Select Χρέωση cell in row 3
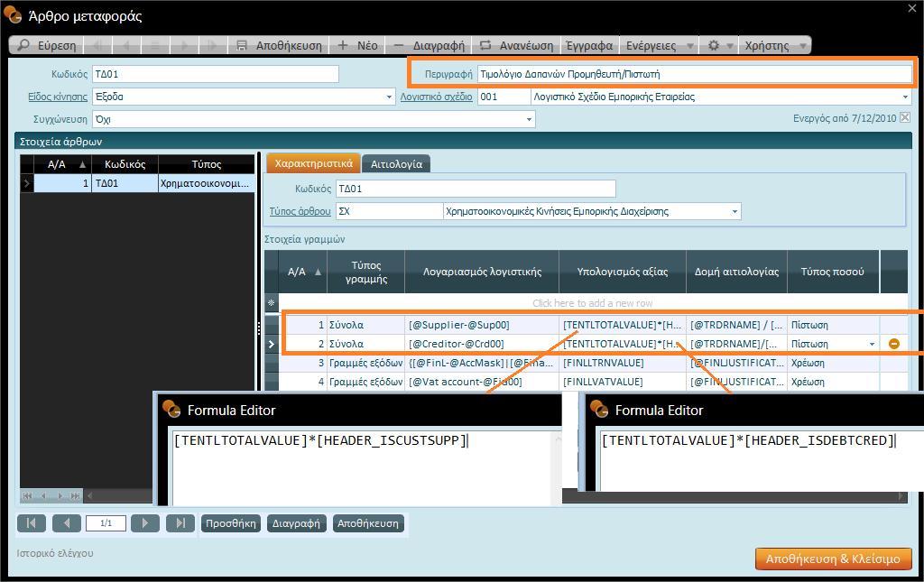 click(833, 363)
